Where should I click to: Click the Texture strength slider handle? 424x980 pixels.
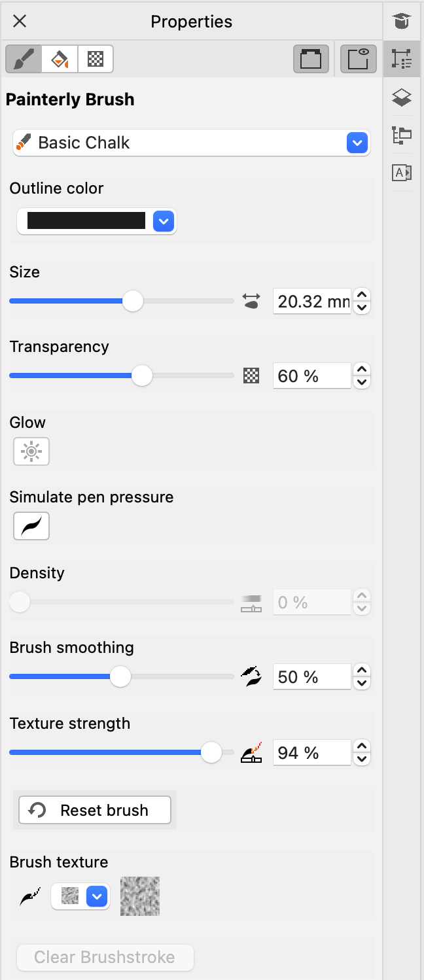[x=211, y=752]
